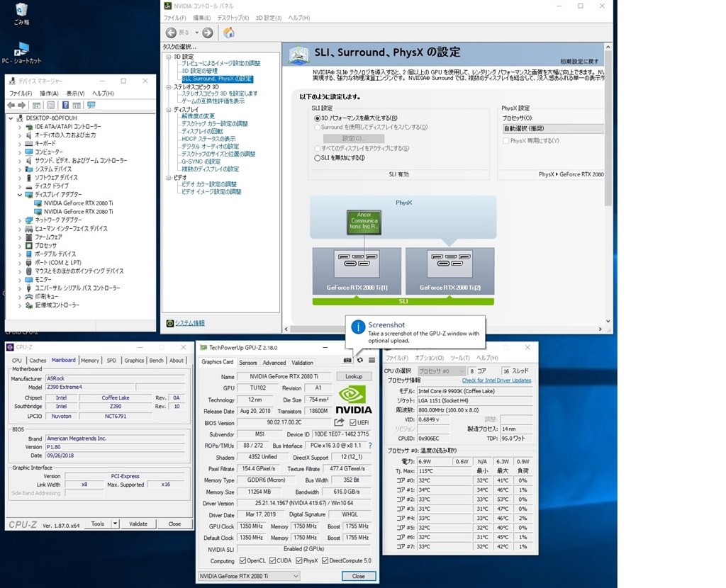Expand the ネットワーク アダプター node in Device Manager
726x588 pixels.
pos(20,220)
